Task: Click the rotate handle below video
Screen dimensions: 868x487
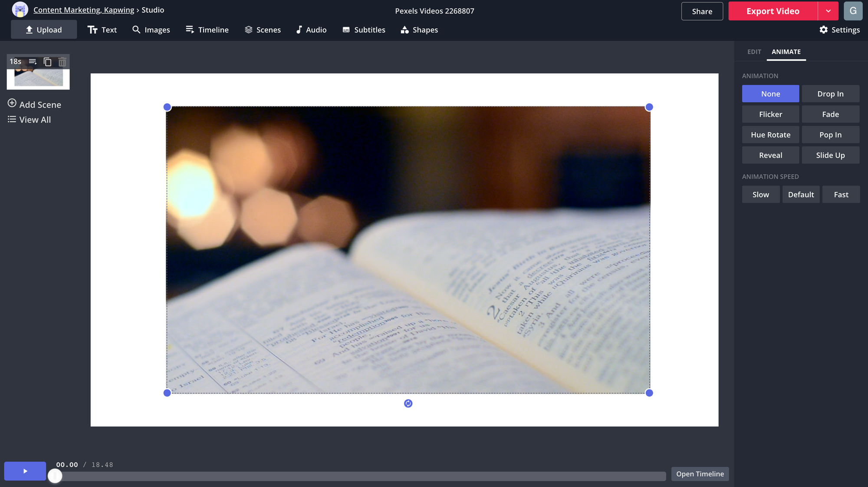Action: tap(408, 404)
